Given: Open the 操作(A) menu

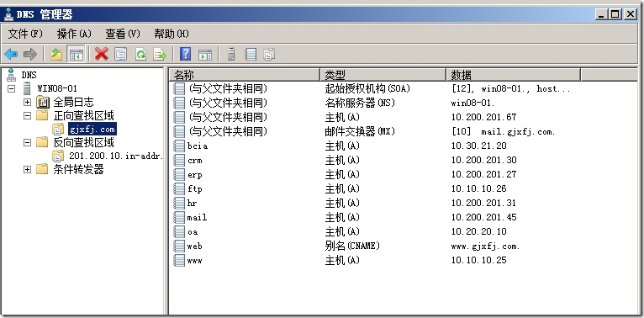Looking at the screenshot, I should tap(74, 34).
